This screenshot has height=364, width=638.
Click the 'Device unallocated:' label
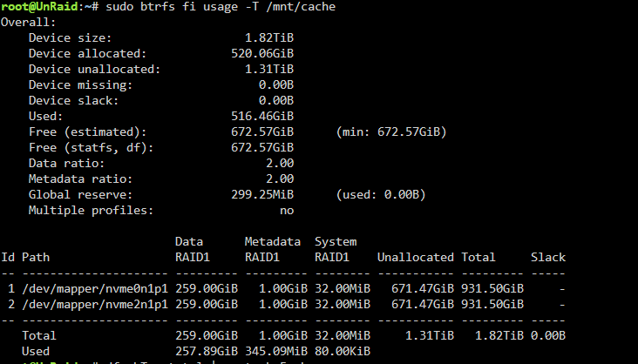tap(94, 69)
